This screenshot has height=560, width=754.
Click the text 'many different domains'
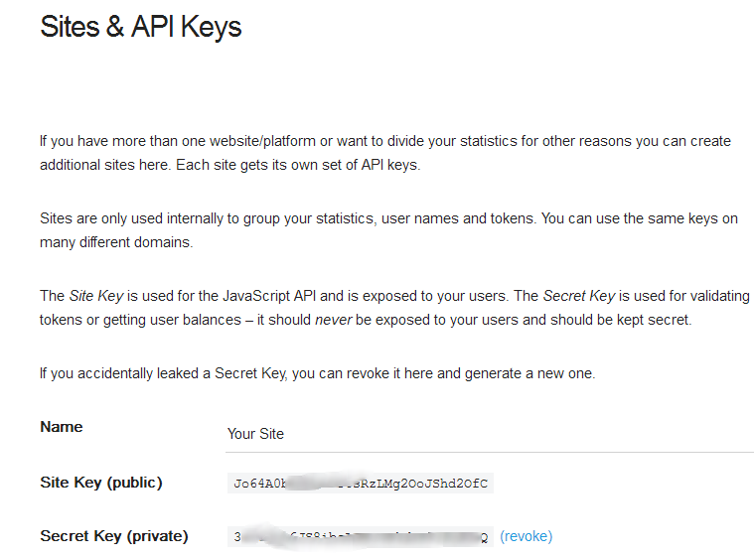click(116, 242)
